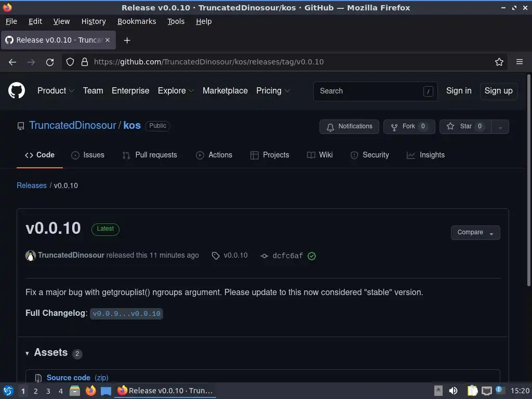Switch to the Security tab

pos(369,155)
